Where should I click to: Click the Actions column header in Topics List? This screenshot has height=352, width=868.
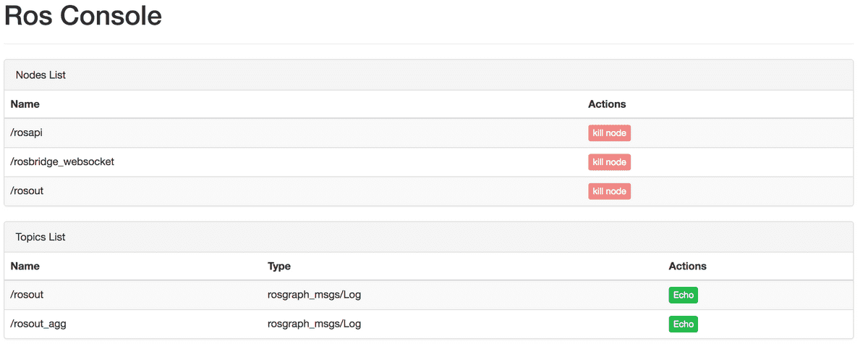[687, 267]
